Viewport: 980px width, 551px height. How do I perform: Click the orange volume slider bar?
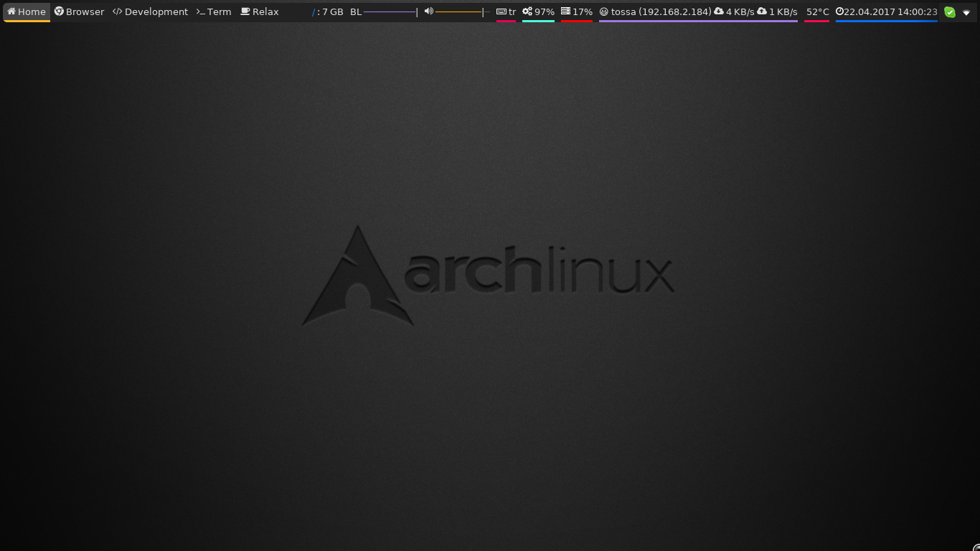[462, 12]
